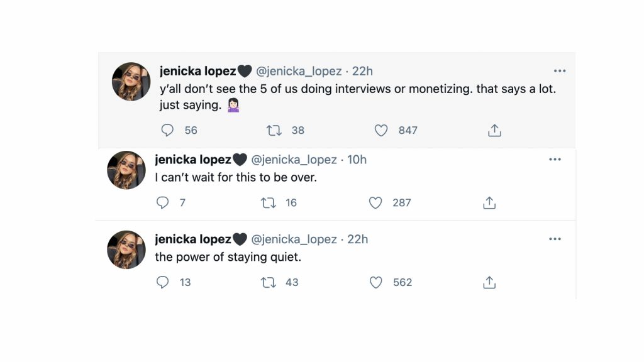Viewport: 644px width, 362px height.
Task: Click the 10h timestamp link
Action: point(357,160)
